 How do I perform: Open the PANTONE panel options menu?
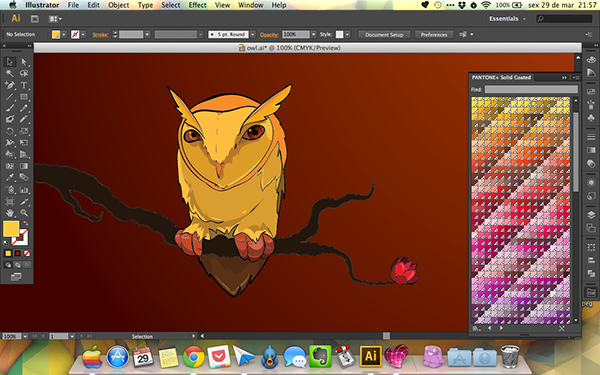click(x=576, y=78)
